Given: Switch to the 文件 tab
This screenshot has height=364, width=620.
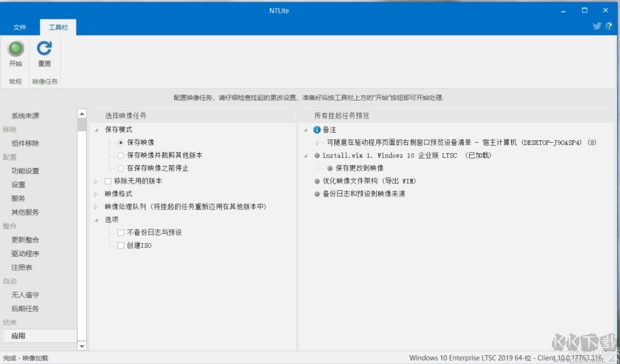Looking at the screenshot, I should point(21,26).
